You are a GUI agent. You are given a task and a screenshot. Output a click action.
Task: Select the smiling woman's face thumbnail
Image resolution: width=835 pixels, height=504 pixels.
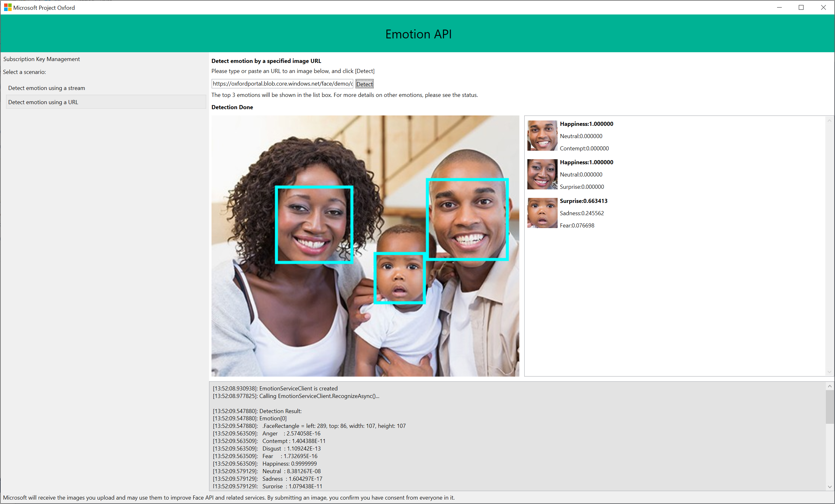click(x=542, y=174)
